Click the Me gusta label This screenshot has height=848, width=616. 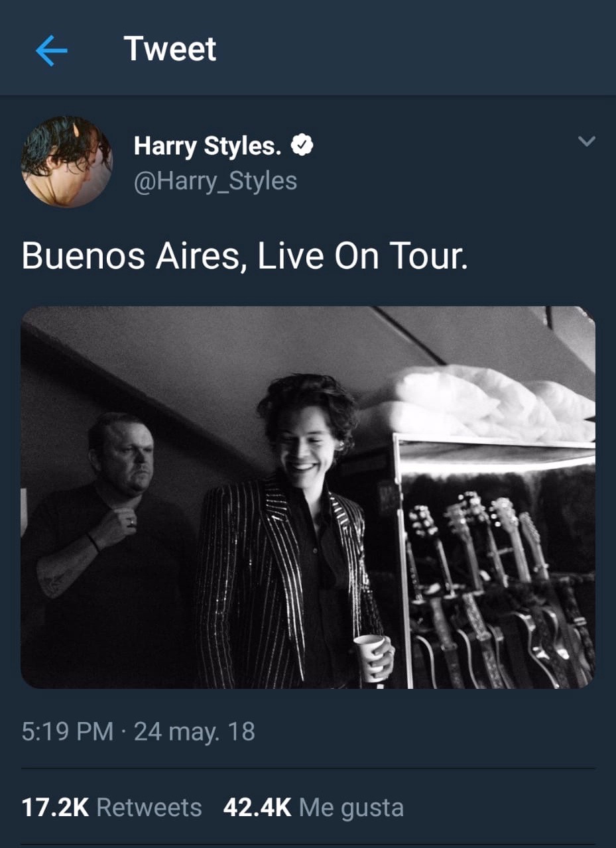coord(351,808)
